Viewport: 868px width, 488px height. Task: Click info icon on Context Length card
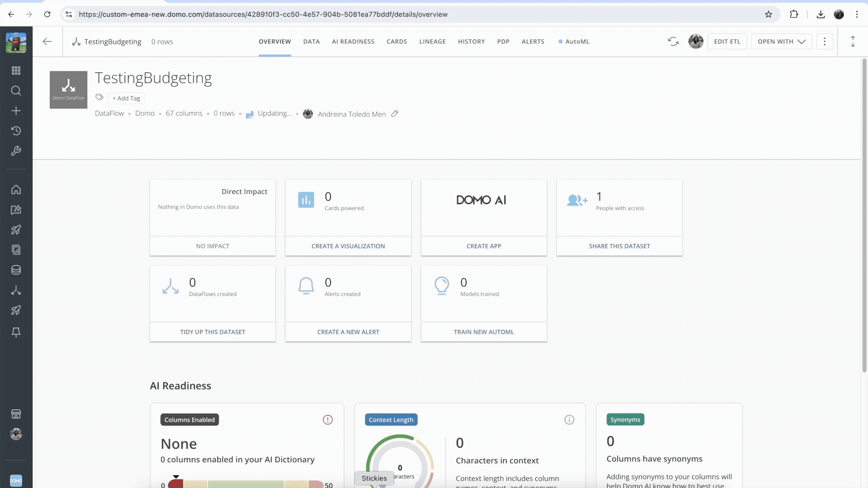[x=569, y=420]
